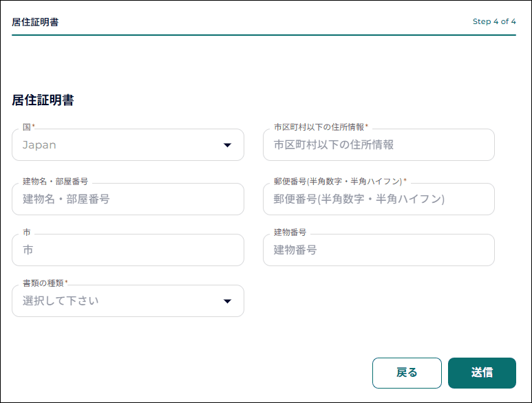Image resolution: width=532 pixels, height=403 pixels.
Task: Expand the 選択して下さい document type dropdown
Action: pyautogui.click(x=127, y=301)
